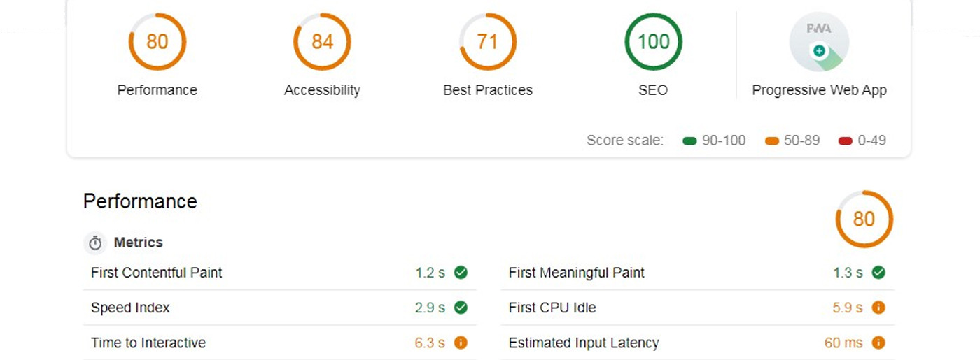Expand the Estimated Input Latency metric row

[696, 343]
